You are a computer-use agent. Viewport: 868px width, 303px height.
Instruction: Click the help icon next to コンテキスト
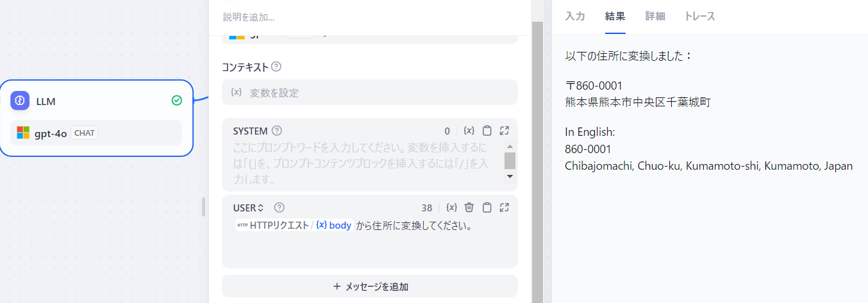point(276,67)
